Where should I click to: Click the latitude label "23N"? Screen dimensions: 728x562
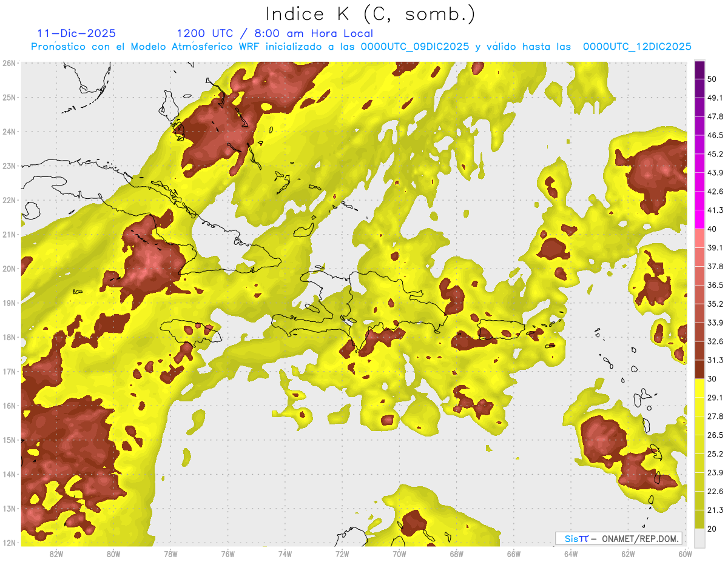pos(9,166)
